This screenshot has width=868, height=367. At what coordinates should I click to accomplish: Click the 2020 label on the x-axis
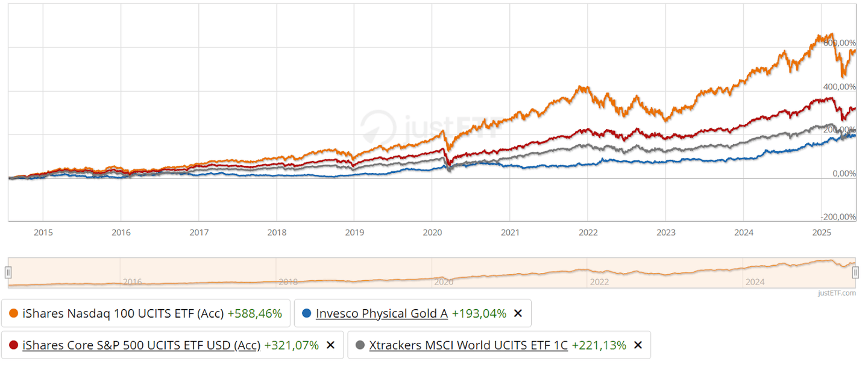pyautogui.click(x=432, y=232)
